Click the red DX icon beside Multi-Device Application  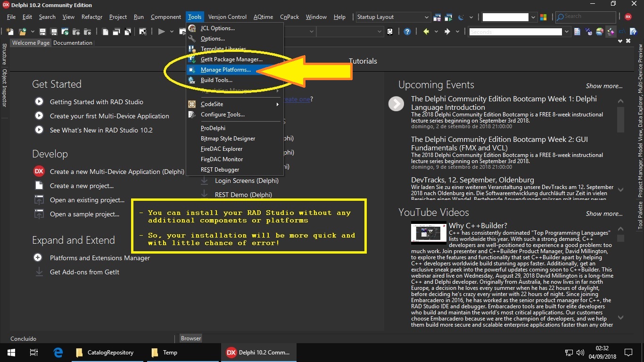point(39,172)
